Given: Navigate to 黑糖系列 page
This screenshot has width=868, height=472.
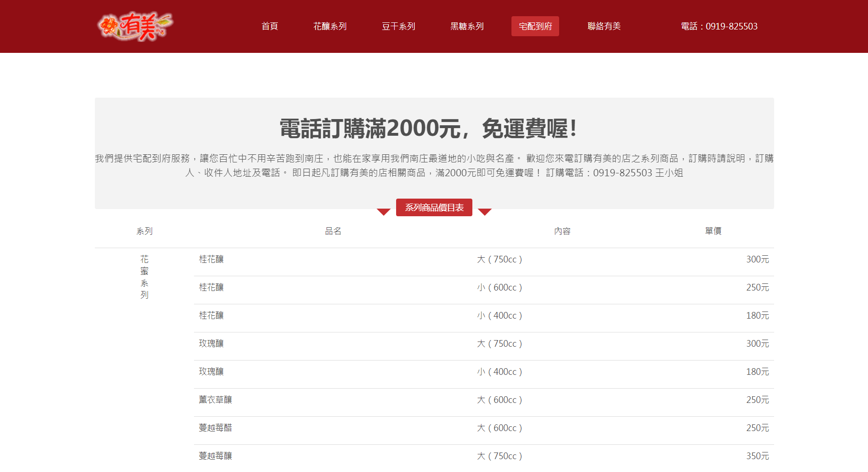Looking at the screenshot, I should click(x=467, y=26).
